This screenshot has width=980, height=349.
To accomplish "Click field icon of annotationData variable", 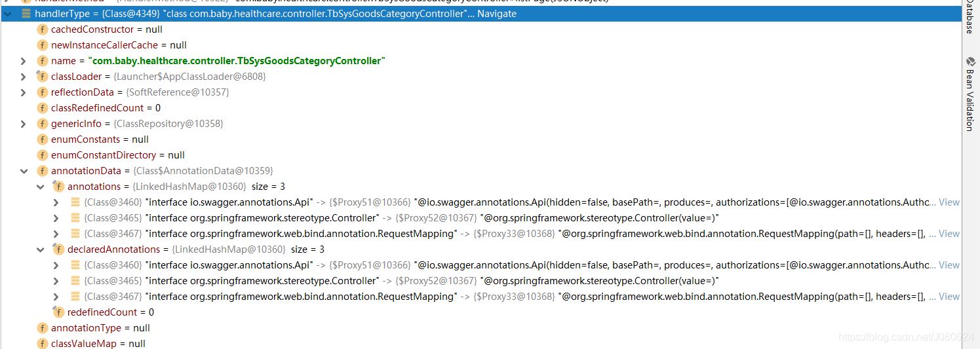I will [43, 171].
